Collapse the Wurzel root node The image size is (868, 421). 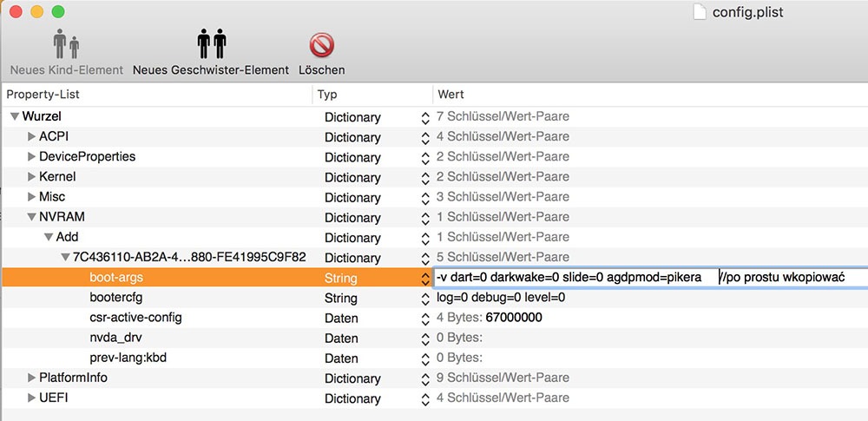click(x=15, y=116)
